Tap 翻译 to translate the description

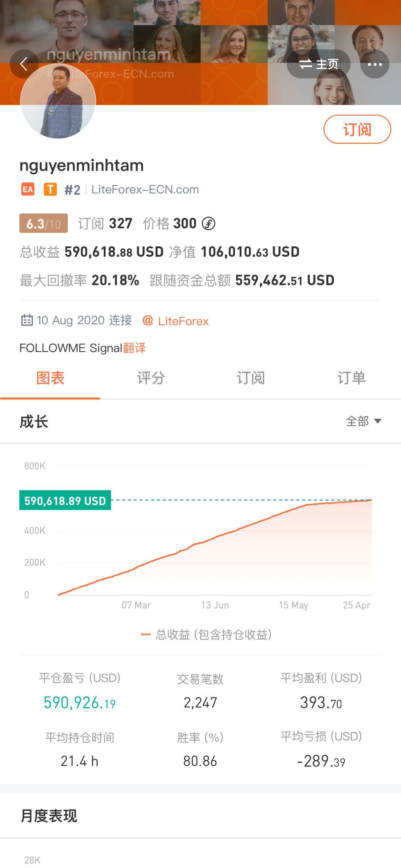[x=134, y=348]
